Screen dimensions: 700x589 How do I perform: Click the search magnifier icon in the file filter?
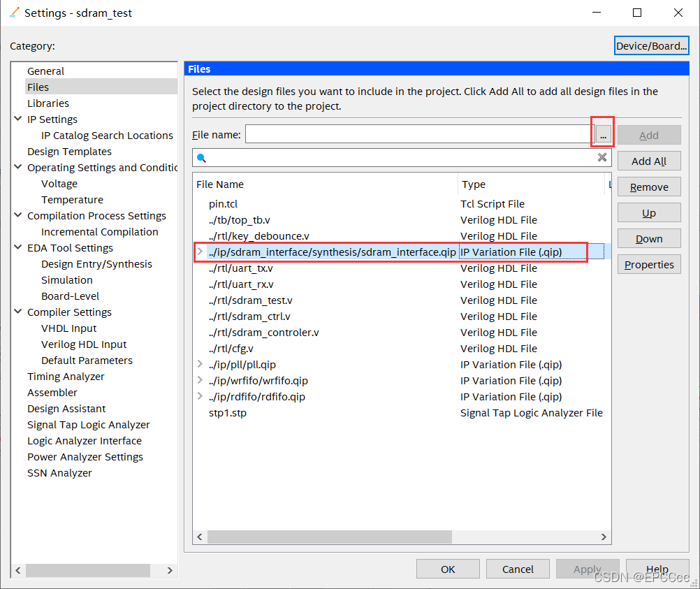coord(203,157)
